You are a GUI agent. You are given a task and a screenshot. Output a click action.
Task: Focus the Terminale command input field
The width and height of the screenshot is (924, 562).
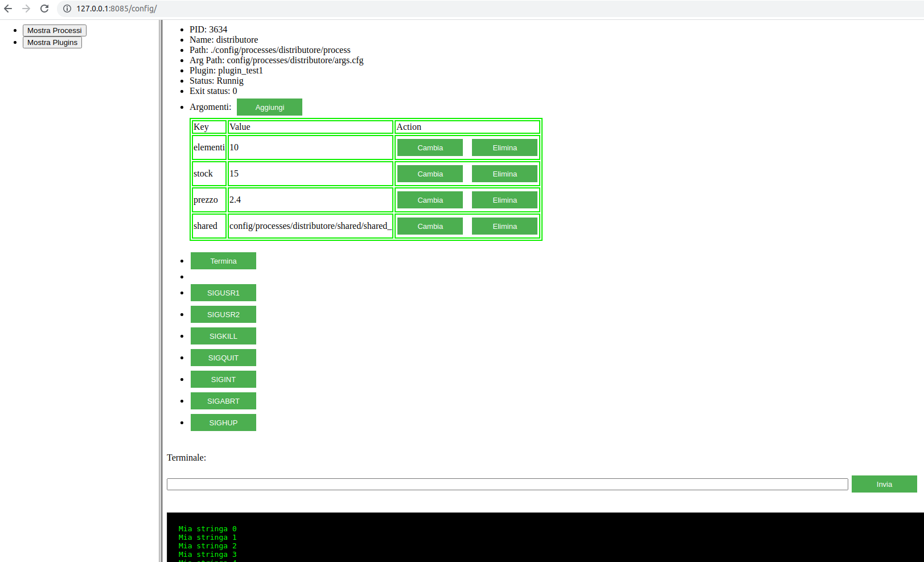coord(507,484)
